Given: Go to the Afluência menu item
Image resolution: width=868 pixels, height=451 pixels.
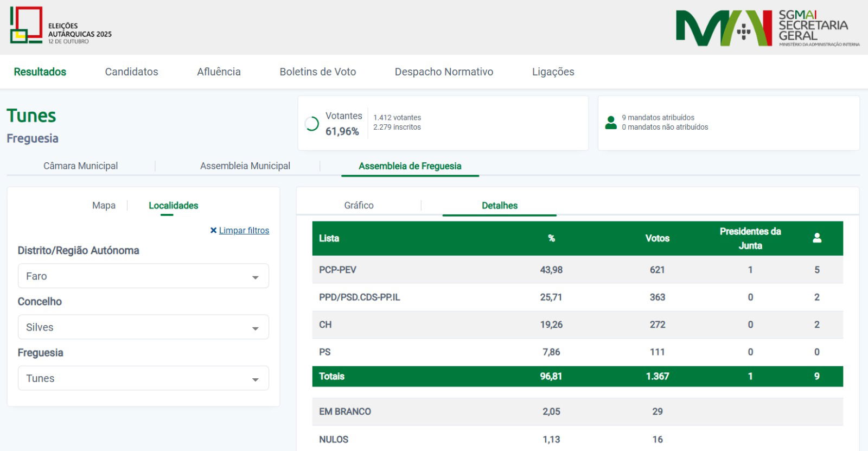Looking at the screenshot, I should [x=219, y=72].
